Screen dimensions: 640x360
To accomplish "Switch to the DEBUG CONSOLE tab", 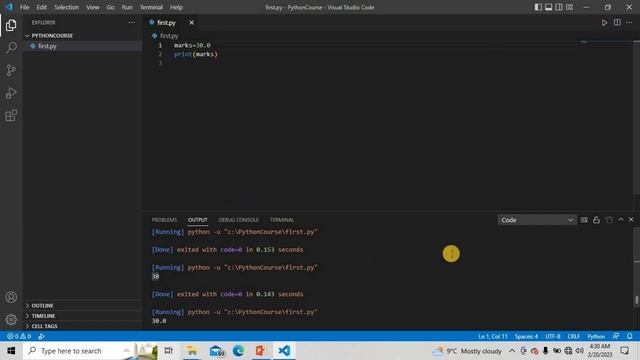I will (x=238, y=220).
